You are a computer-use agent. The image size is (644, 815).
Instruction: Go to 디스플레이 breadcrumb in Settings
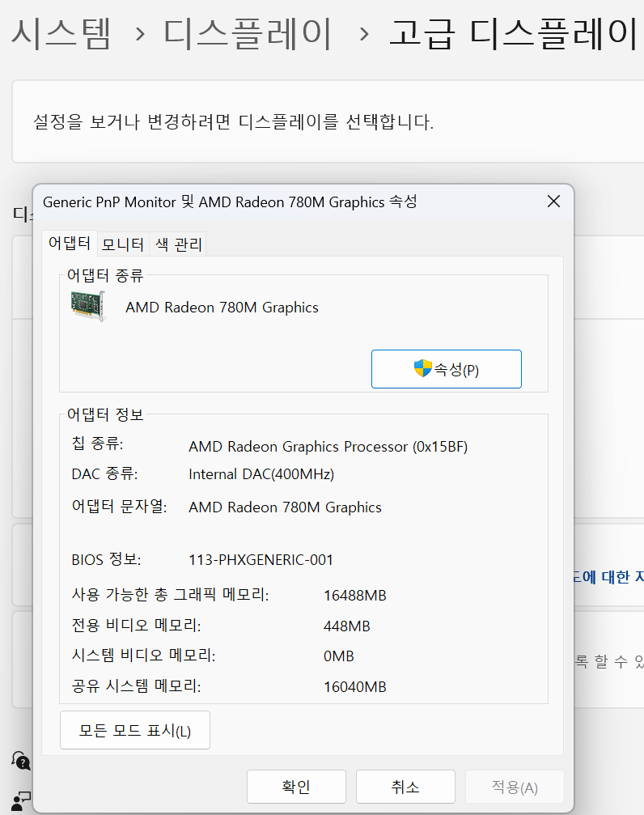[x=248, y=34]
